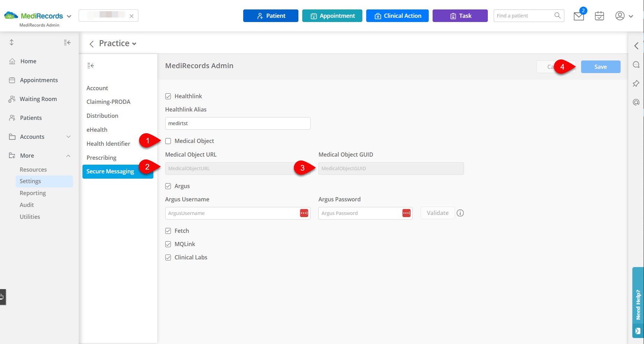
Task: Expand the Practice heading dropdown
Action: 134,44
